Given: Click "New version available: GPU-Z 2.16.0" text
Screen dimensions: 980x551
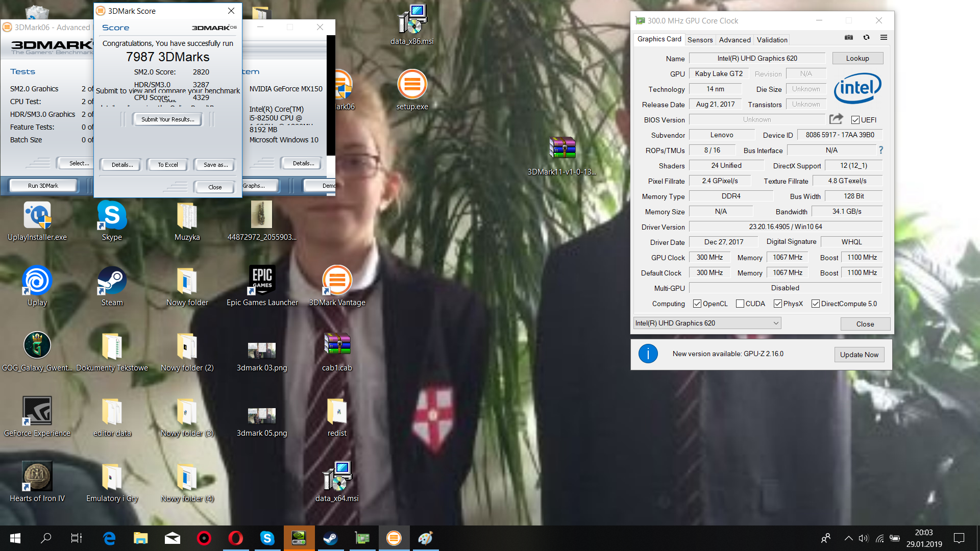Looking at the screenshot, I should 728,354.
